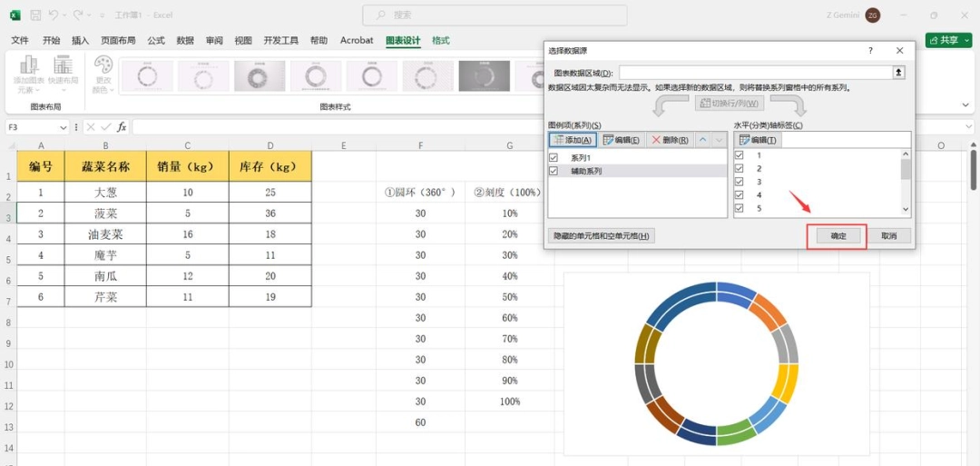Select the first chart style thumbnail

pos(148,76)
